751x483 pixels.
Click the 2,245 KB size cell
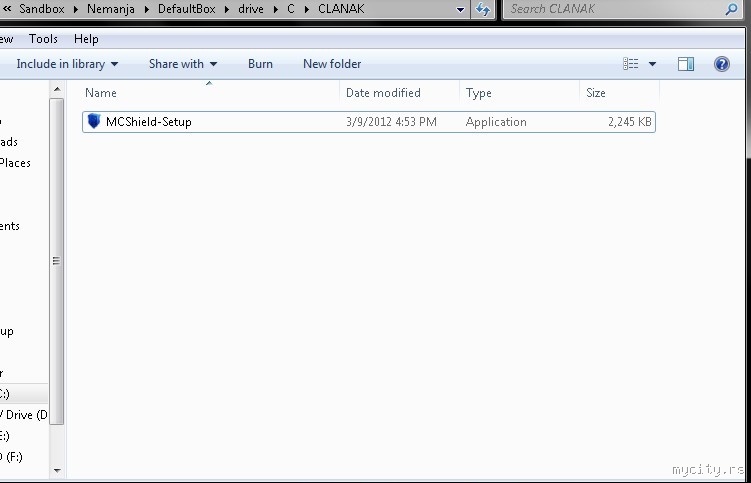(629, 122)
